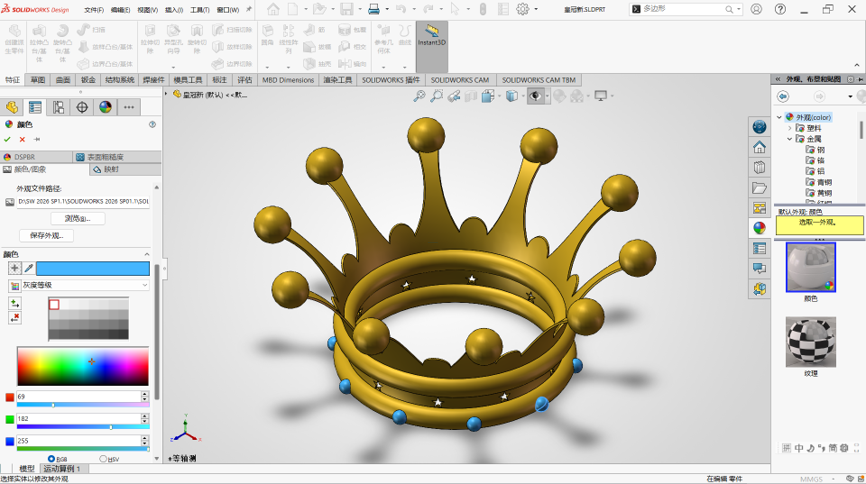Viewport: 866px width, 484px height.
Task: Open the 映射 tab
Action: pyautogui.click(x=125, y=169)
